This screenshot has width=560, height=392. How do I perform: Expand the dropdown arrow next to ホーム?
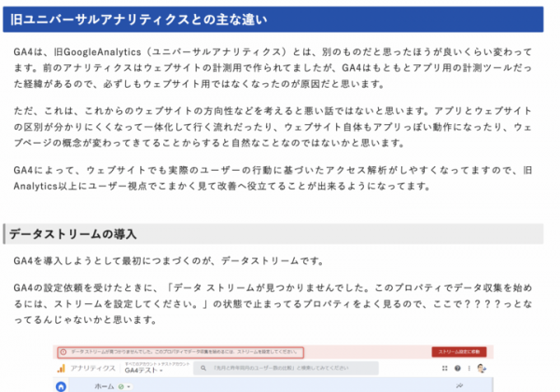129,386
